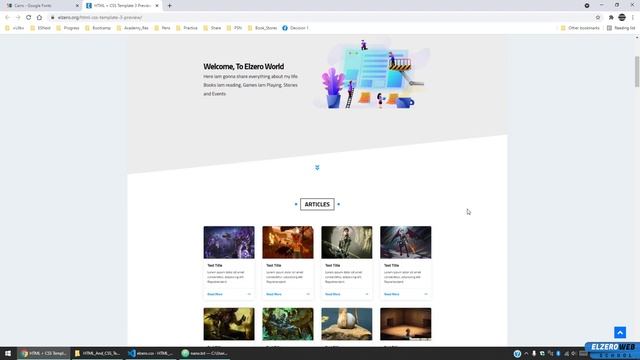Click the arrow icon on the third article card
Screen dimensions: 640x360
pos(367,294)
